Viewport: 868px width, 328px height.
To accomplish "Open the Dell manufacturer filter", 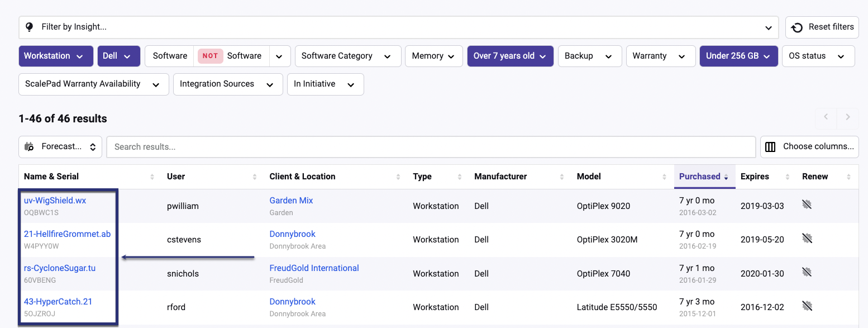I will tap(118, 56).
